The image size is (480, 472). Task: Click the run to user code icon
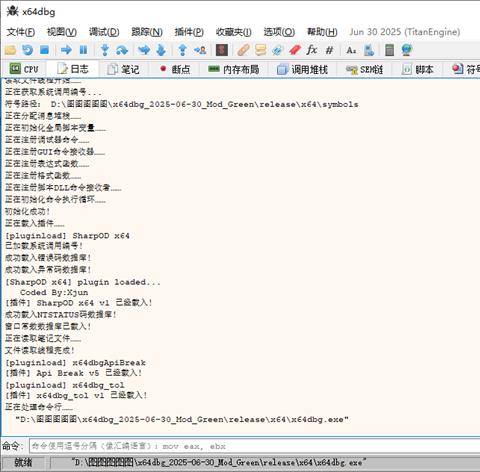[200, 50]
